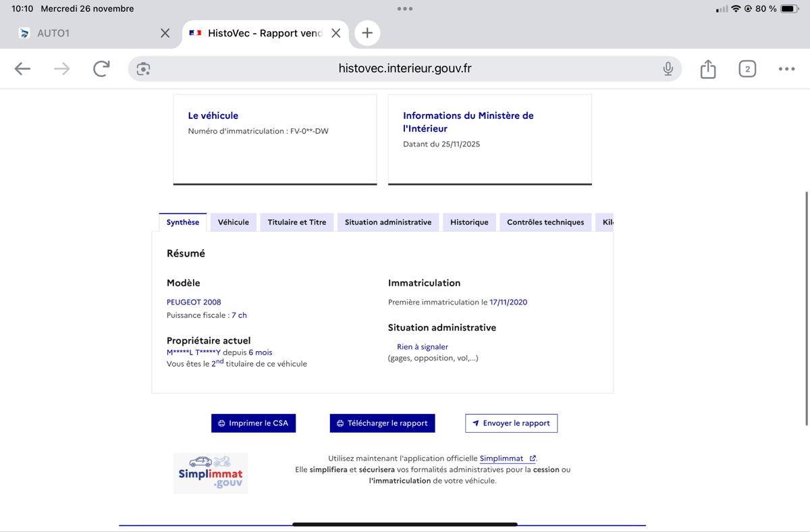The height and width of the screenshot is (532, 810).
Task: Open the share sheet icon
Action: click(x=707, y=69)
